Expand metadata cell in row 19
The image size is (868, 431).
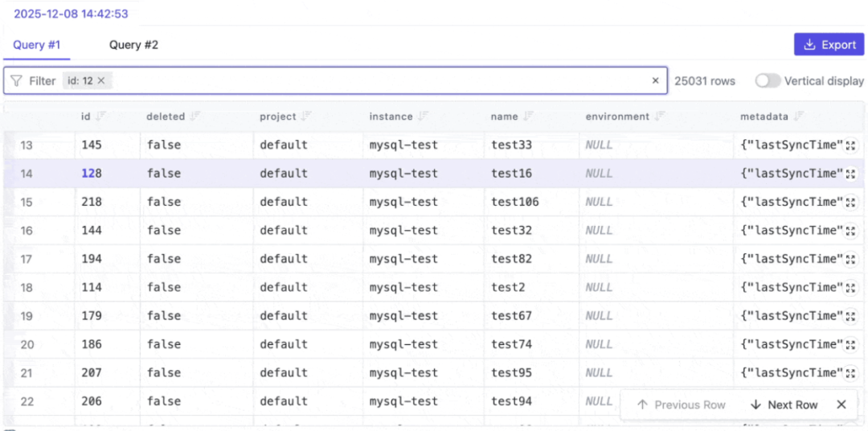851,316
